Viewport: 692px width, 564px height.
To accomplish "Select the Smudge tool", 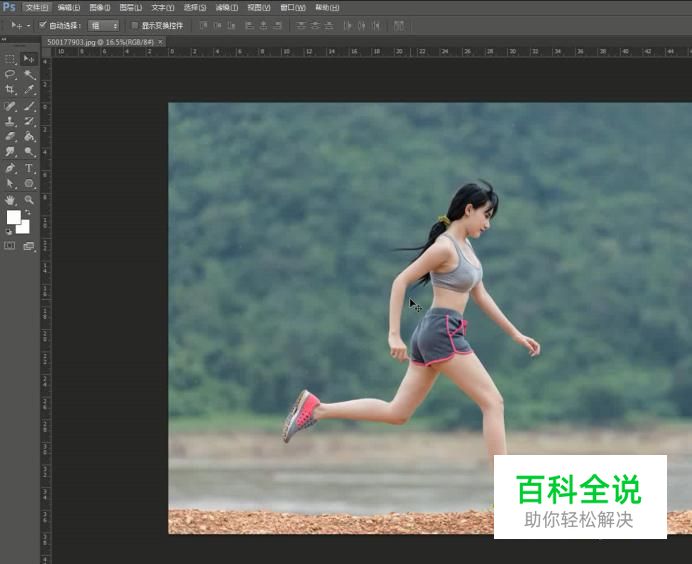I will coord(10,152).
